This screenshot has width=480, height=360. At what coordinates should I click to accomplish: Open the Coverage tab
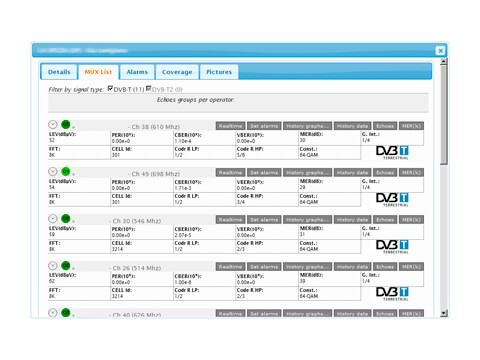[177, 72]
